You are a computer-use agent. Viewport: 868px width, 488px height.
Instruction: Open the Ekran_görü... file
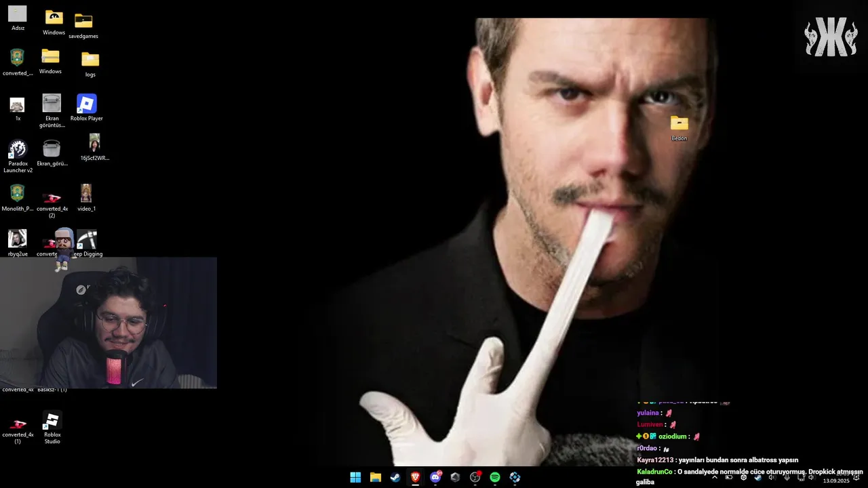[52, 153]
